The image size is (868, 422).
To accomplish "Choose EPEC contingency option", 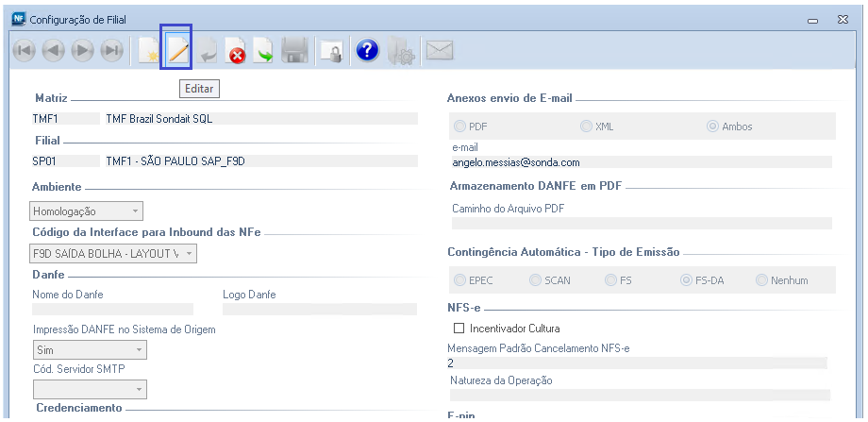I will [x=460, y=280].
